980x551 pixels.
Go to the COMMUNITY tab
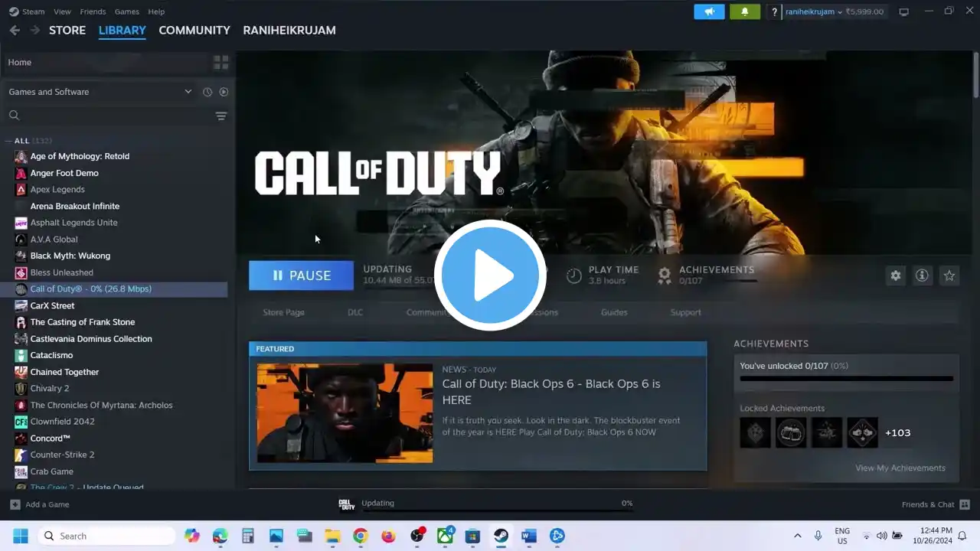coord(194,30)
